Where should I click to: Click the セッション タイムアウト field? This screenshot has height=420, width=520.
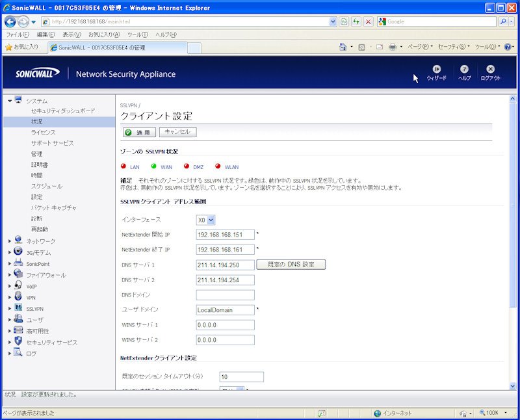[241, 377]
